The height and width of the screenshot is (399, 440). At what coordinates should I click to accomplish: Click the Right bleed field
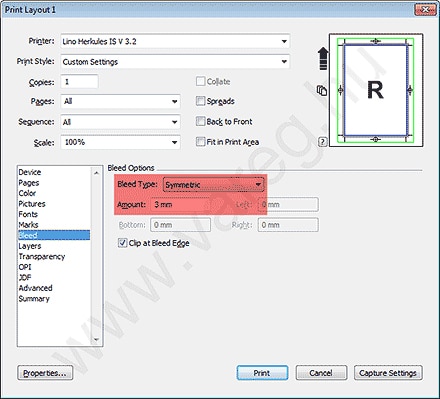[288, 225]
